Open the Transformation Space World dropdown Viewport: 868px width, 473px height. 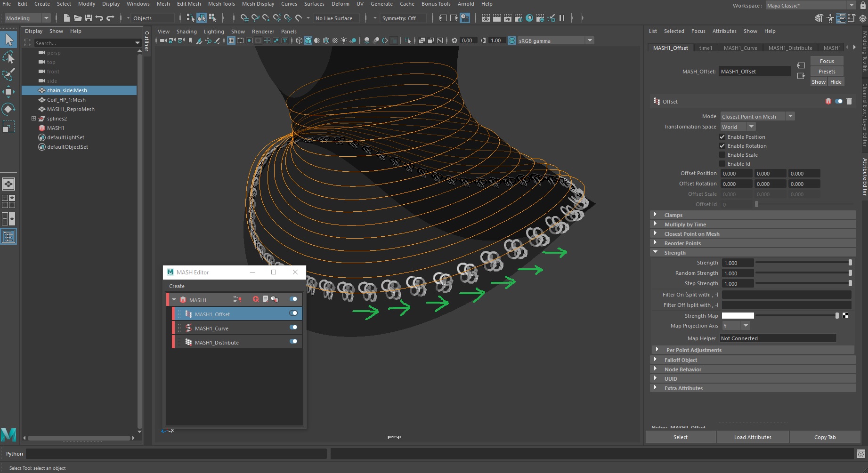pyautogui.click(x=738, y=127)
